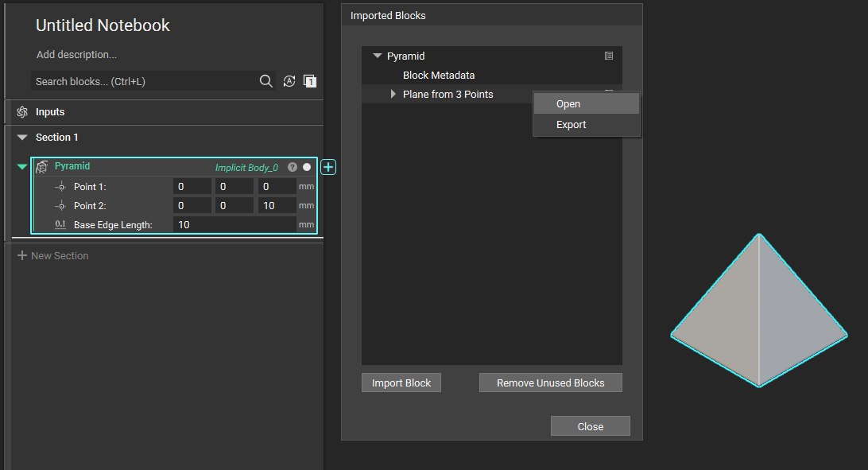The height and width of the screenshot is (470, 868).
Task: Click Point 1 X value field
Action: [192, 187]
